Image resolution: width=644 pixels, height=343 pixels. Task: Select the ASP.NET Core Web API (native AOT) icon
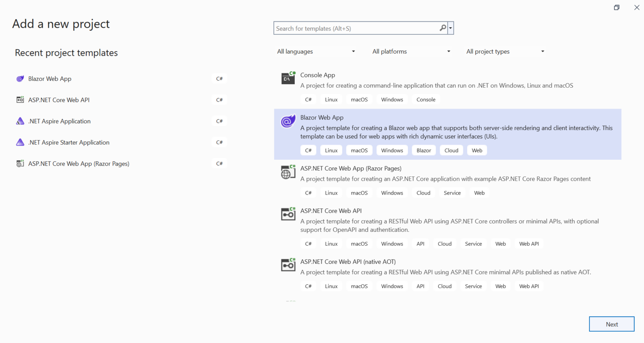[288, 265]
